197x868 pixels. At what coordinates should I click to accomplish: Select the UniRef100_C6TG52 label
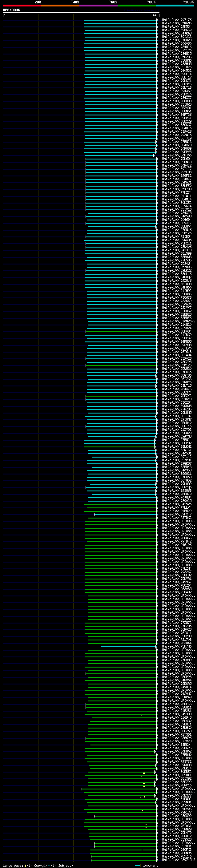click(177, 480)
